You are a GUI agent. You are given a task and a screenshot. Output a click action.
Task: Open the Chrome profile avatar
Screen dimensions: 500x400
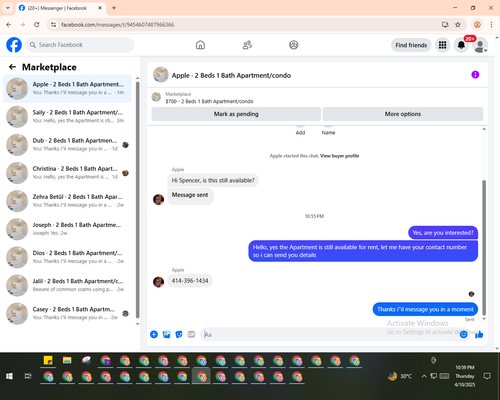(477, 25)
